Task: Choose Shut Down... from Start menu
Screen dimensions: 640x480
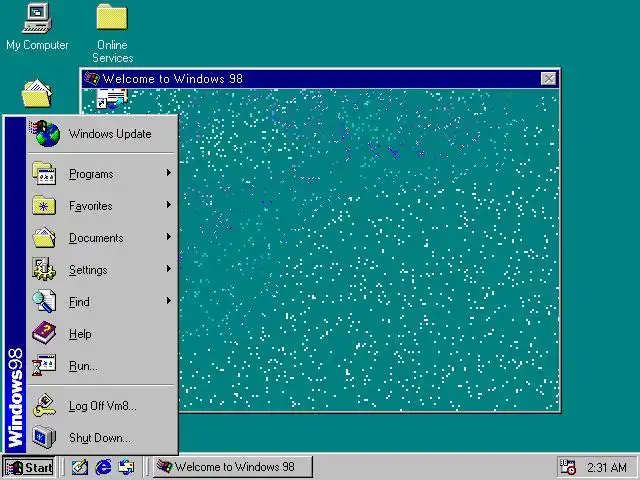Action: pos(102,437)
